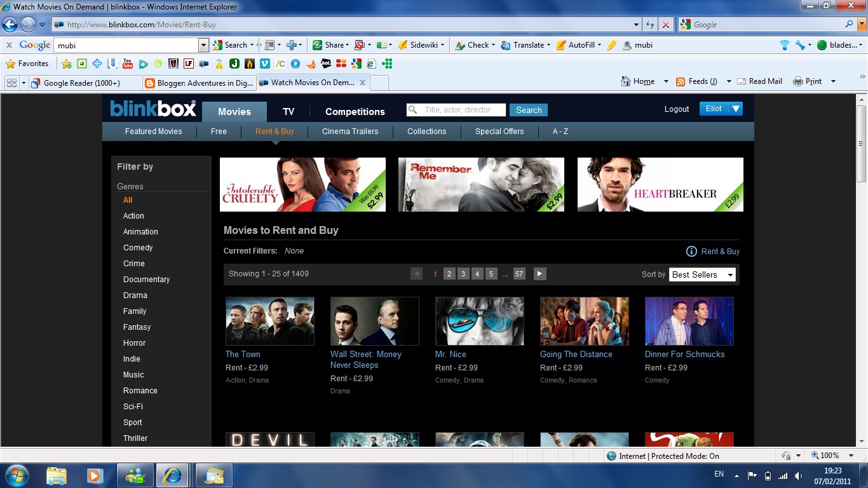The image size is (868, 488).
Task: Click Read Mail envelope icon
Action: pos(741,81)
